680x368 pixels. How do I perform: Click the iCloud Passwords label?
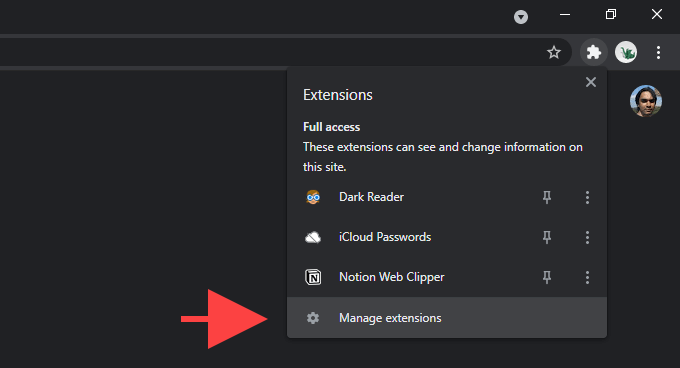pyautogui.click(x=385, y=237)
